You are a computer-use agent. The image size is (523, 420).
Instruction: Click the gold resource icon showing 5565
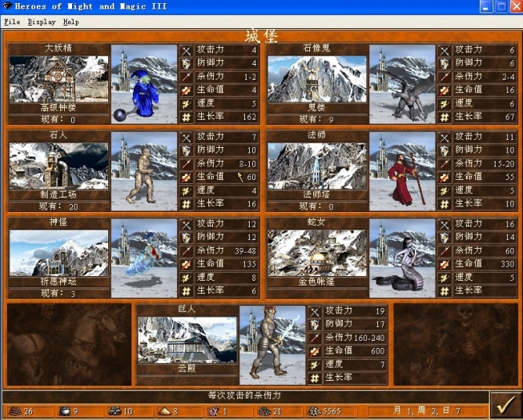click(x=314, y=411)
